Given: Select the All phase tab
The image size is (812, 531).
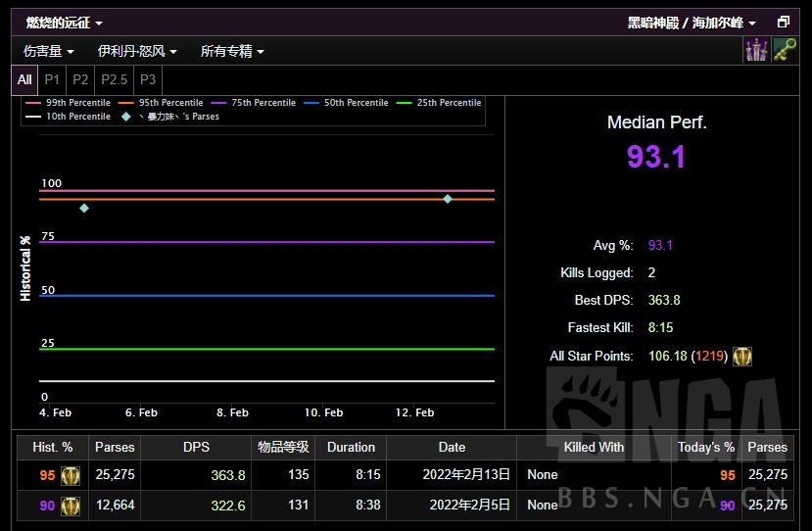Looking at the screenshot, I should (x=24, y=79).
